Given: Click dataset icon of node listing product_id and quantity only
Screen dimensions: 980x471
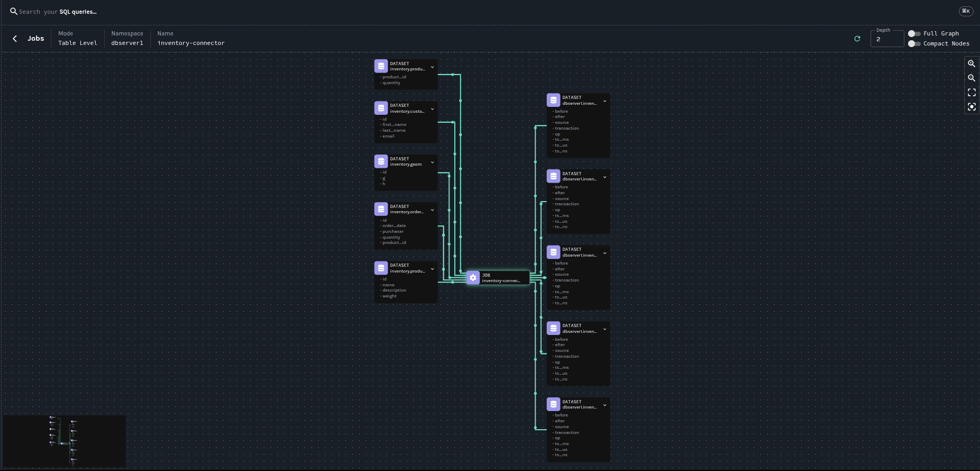Looking at the screenshot, I should click(x=381, y=66).
